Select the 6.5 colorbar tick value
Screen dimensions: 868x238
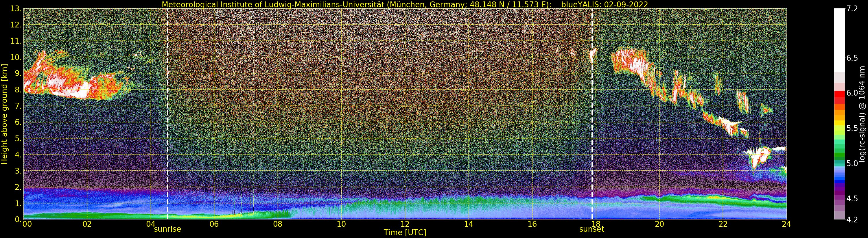pyautogui.click(x=852, y=58)
